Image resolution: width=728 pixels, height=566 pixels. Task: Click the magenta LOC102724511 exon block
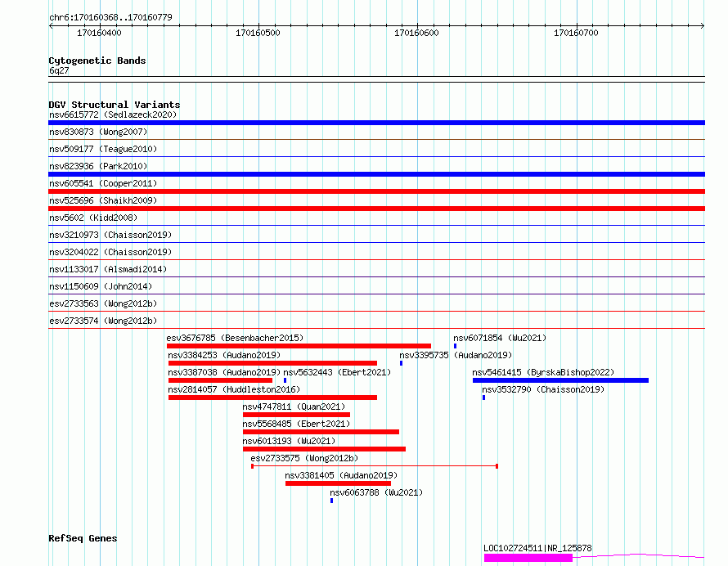coord(528,558)
